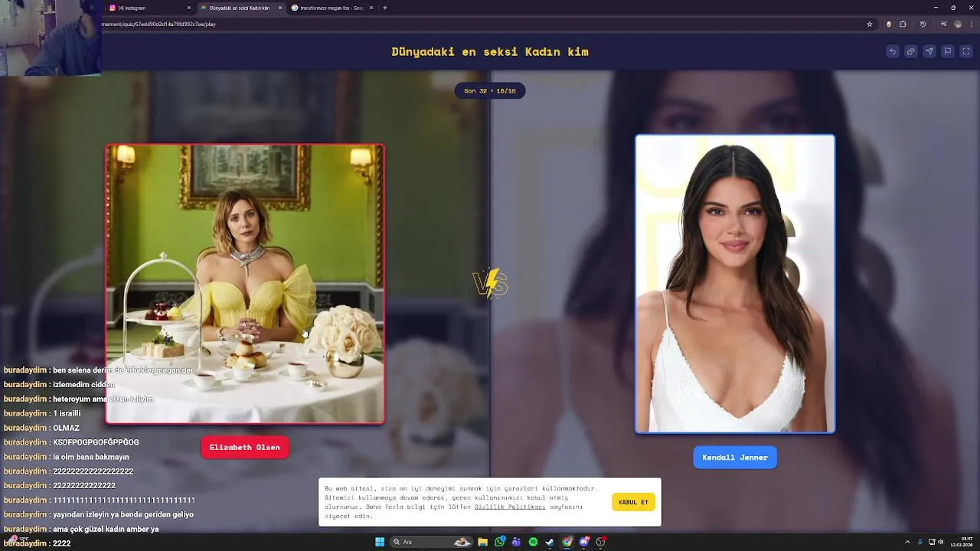Viewport: 980px width, 551px height.
Task: Open WhatsApp from the taskbar
Action: [500, 542]
